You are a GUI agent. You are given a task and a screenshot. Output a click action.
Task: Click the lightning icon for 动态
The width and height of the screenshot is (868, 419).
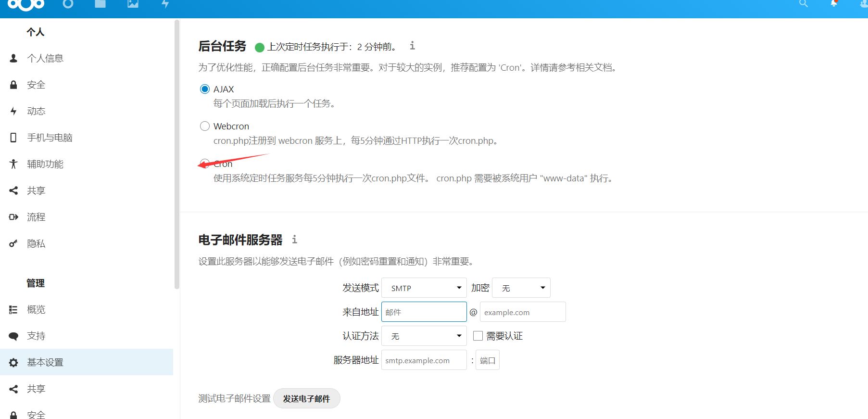(13, 111)
